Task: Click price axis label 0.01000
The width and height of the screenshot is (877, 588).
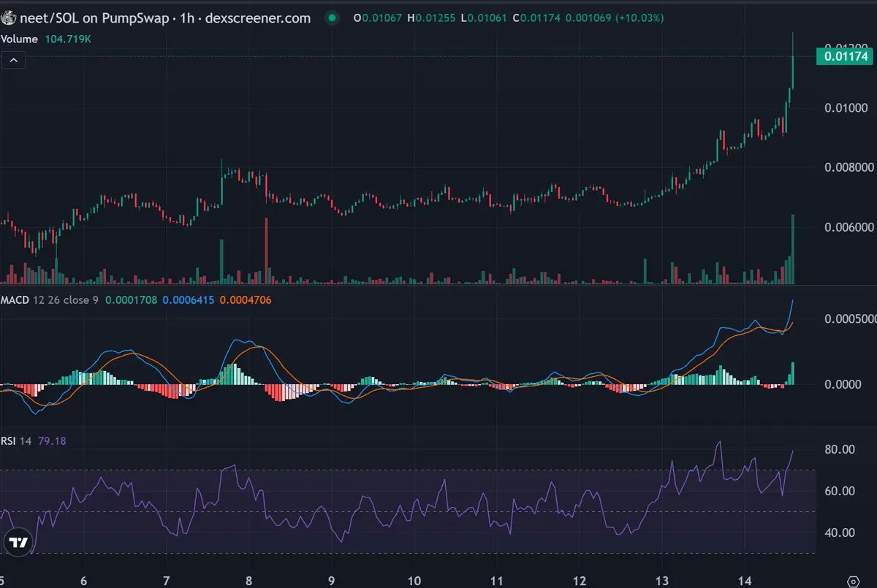Action: click(846, 108)
